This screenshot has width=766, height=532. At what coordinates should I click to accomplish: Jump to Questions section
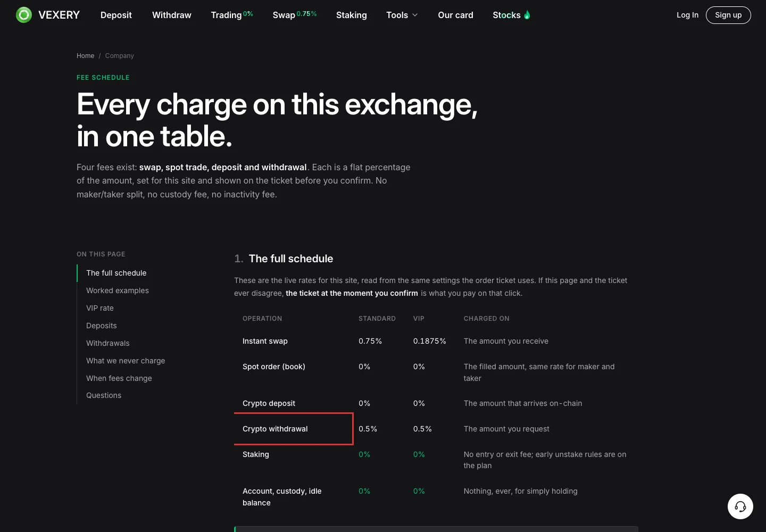[x=104, y=395]
